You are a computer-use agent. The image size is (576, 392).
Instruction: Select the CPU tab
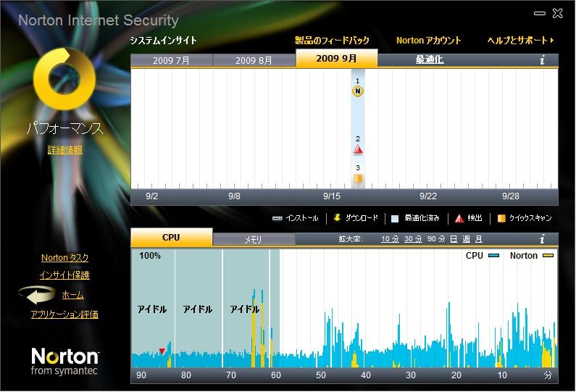pos(172,238)
